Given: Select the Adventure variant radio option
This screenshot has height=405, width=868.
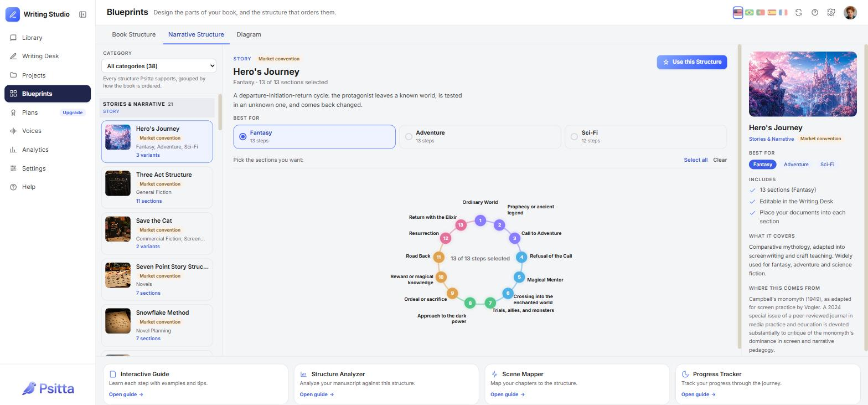Looking at the screenshot, I should [x=480, y=137].
